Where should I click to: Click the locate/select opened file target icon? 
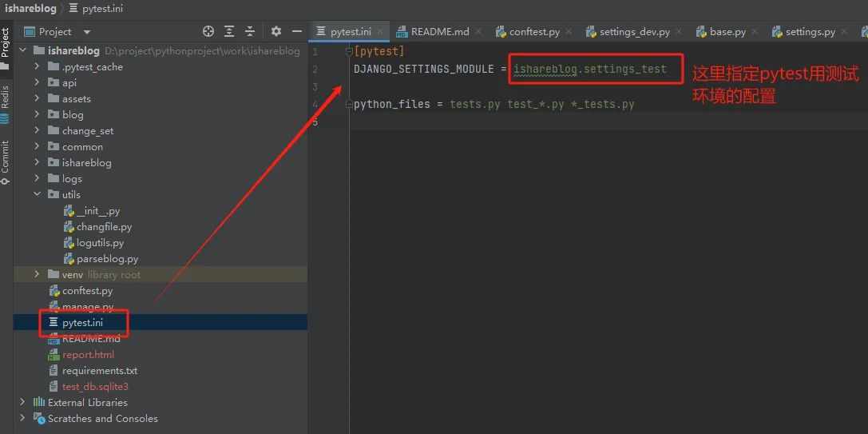point(208,31)
